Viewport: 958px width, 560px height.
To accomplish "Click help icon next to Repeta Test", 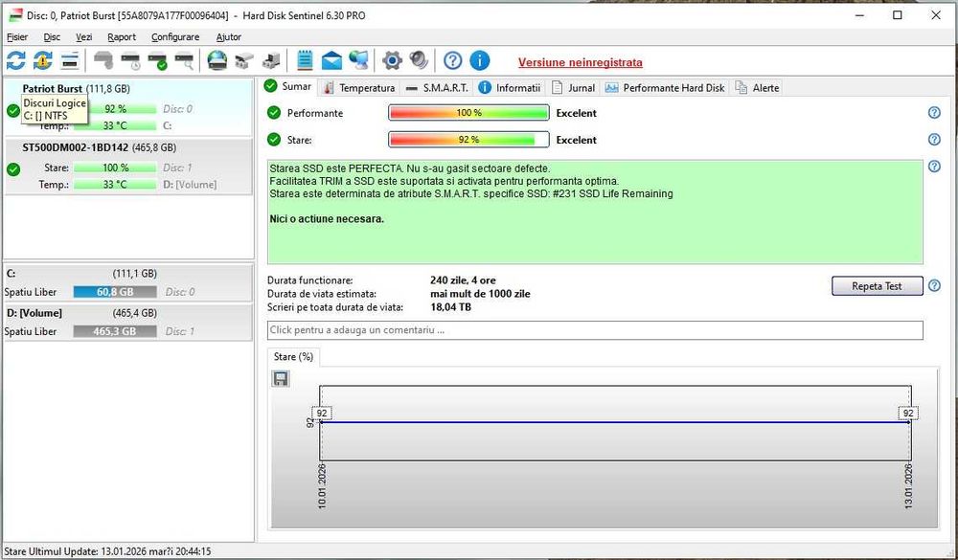I will click(x=933, y=285).
